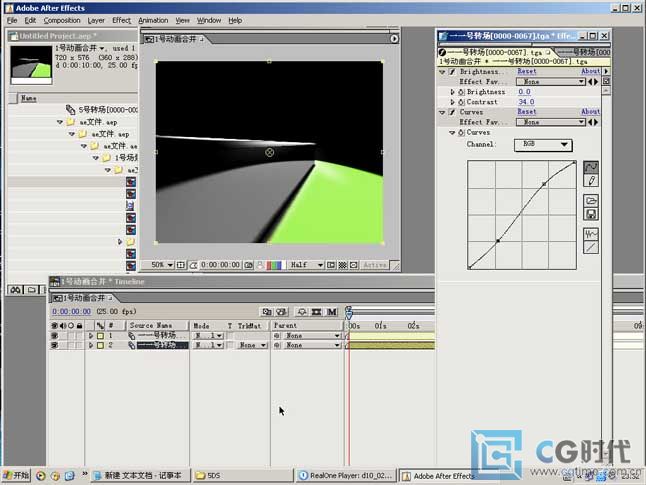
Task: Open the Animation menu
Action: pos(153,20)
